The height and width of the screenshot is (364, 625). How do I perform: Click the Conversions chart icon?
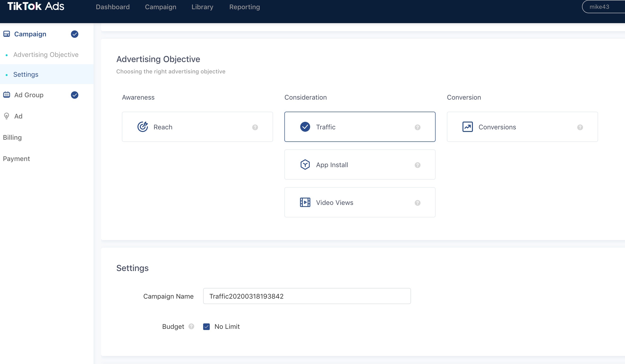tap(467, 127)
